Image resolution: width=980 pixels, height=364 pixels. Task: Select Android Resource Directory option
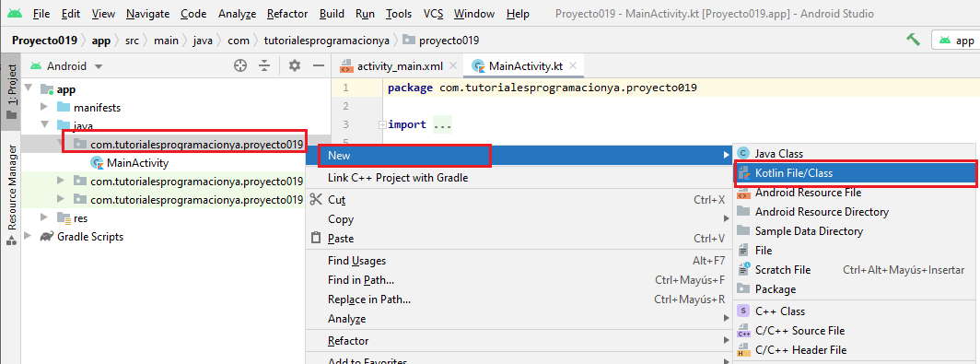click(856, 211)
